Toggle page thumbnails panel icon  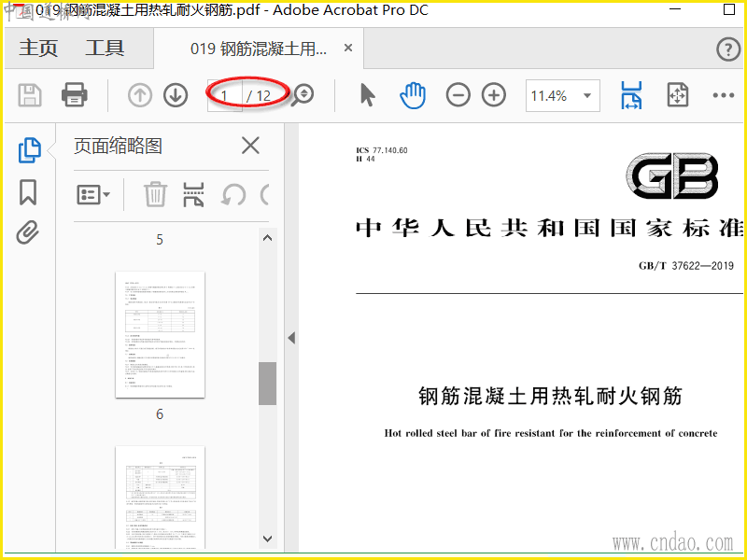pyautogui.click(x=30, y=150)
